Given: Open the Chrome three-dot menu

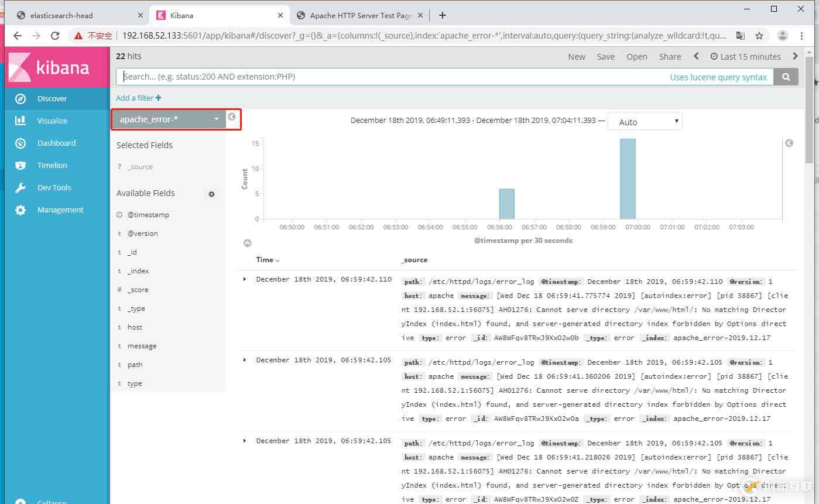Looking at the screenshot, I should [x=801, y=36].
